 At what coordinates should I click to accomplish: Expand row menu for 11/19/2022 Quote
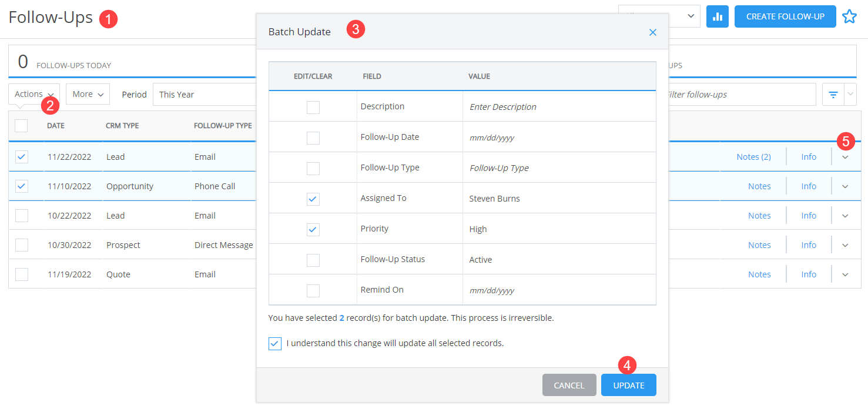845,274
